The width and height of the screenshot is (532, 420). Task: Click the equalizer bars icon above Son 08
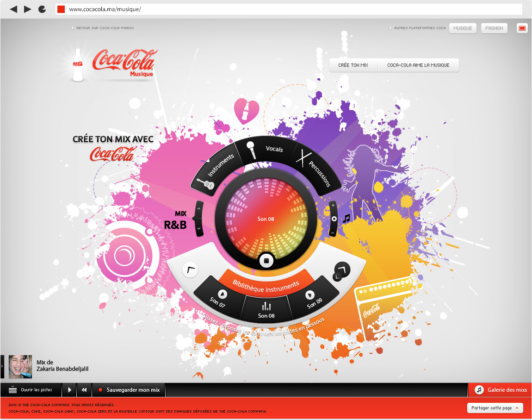click(x=266, y=306)
